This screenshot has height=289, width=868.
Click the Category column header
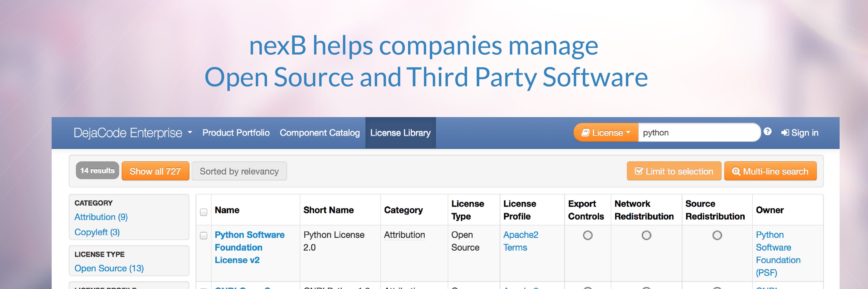point(403,210)
